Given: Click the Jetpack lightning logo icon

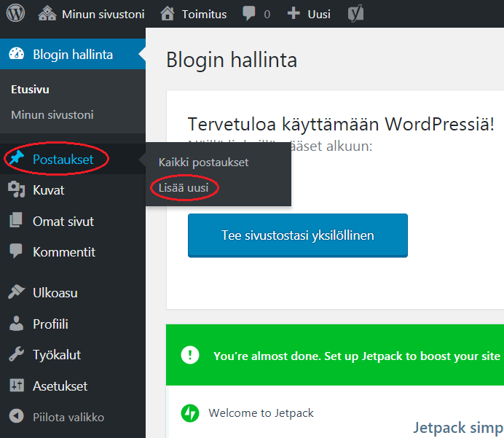Looking at the screenshot, I should pos(190,413).
